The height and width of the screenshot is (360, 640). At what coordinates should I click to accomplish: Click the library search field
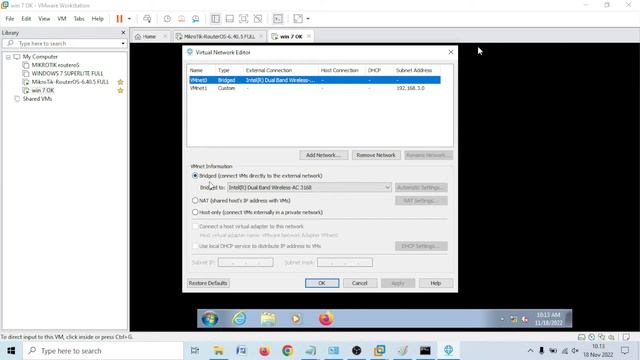coord(64,43)
